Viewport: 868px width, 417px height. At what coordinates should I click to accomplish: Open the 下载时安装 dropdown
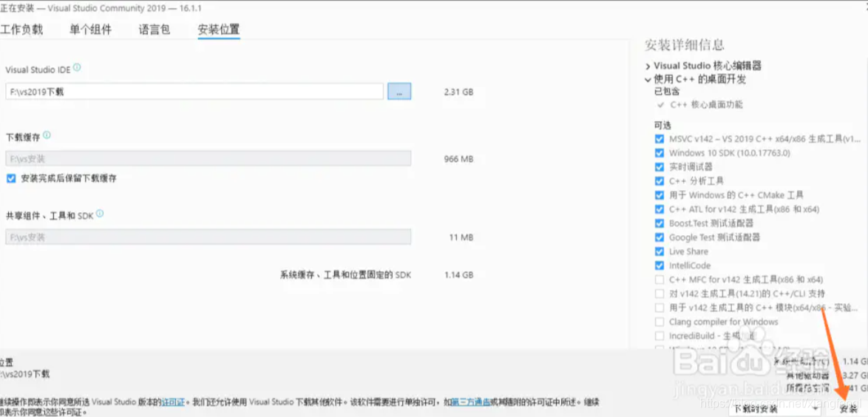point(774,409)
